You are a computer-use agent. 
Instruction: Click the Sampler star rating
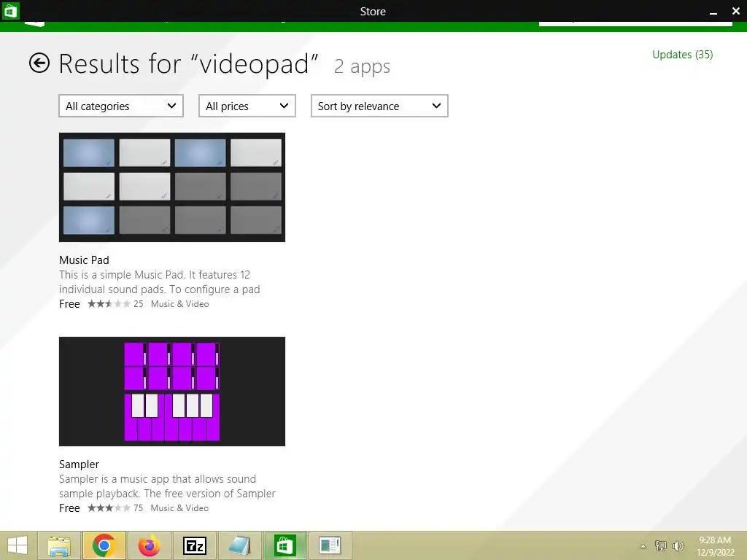[109, 508]
